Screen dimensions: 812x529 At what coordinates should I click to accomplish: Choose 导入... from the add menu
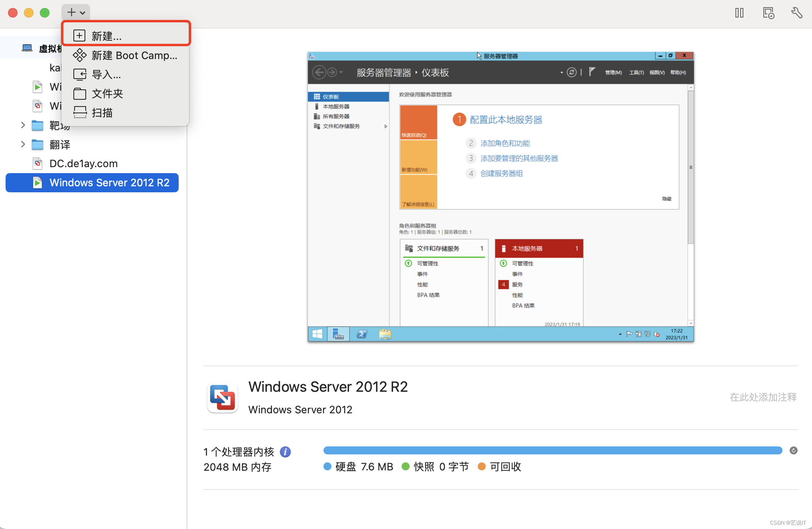[126, 74]
